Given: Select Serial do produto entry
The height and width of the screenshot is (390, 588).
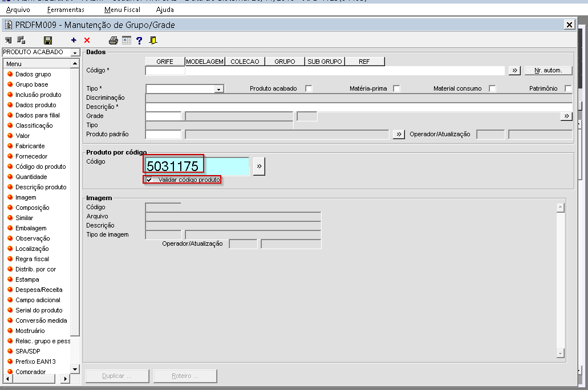Looking at the screenshot, I should (39, 310).
